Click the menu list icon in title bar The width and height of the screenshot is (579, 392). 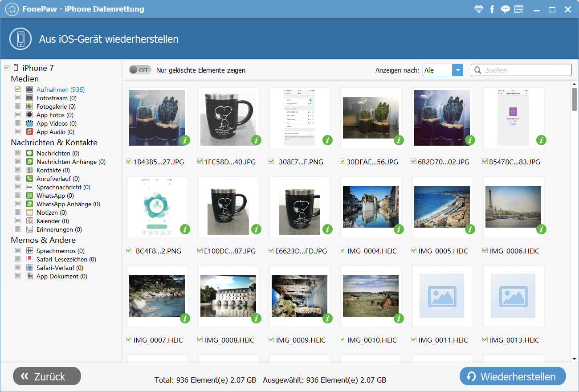(x=519, y=9)
